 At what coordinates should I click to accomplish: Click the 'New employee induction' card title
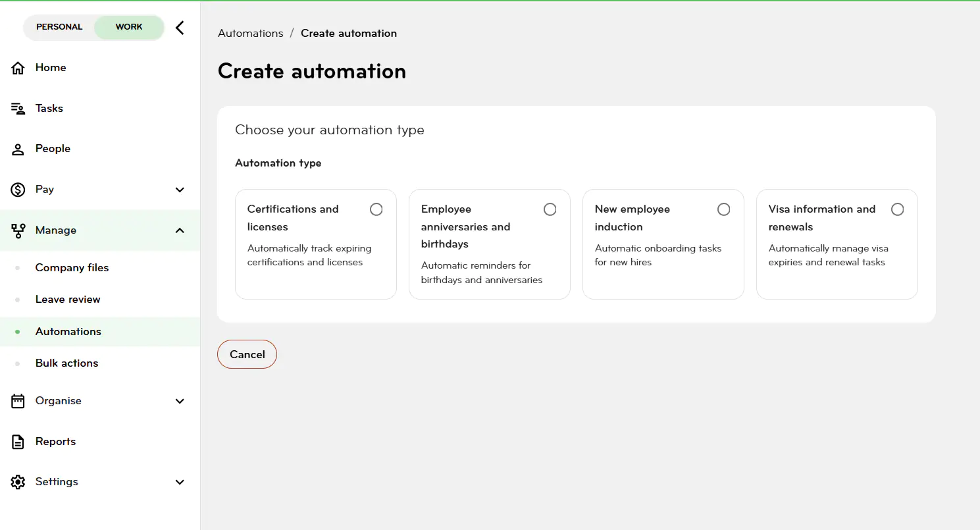click(x=632, y=218)
